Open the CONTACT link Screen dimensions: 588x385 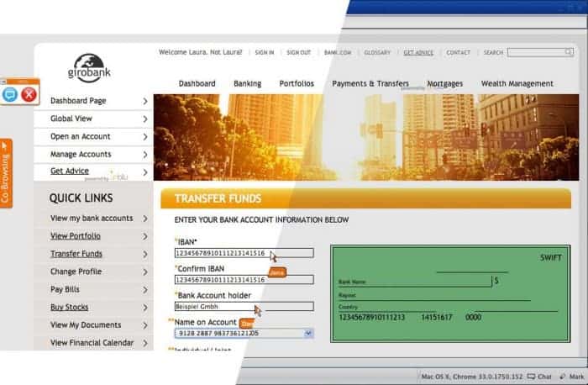(x=458, y=52)
